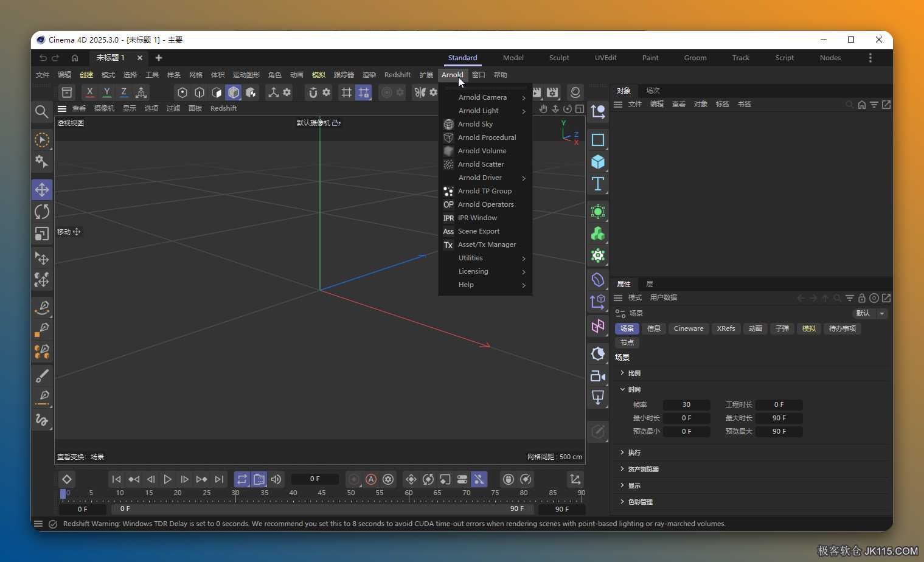Select the Move tool in left toolbar
Image resolution: width=924 pixels, height=562 pixels.
tap(42, 190)
